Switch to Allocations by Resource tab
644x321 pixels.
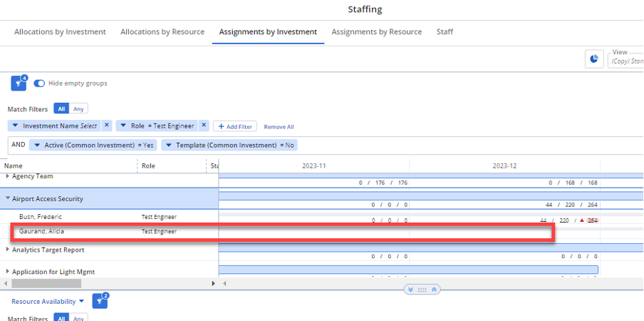[x=162, y=31]
